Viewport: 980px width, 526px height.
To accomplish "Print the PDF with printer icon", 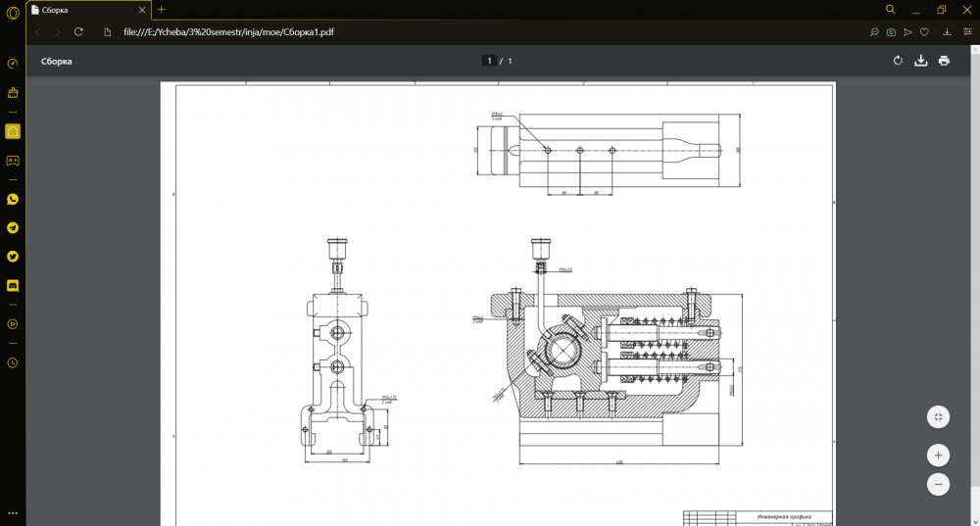I will [944, 61].
